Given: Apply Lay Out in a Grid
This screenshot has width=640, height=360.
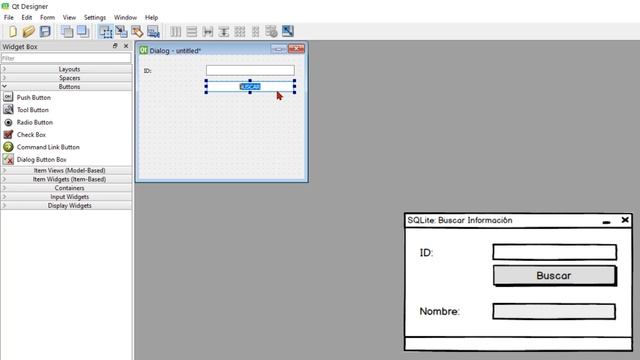Looking at the screenshot, I should tap(240, 31).
